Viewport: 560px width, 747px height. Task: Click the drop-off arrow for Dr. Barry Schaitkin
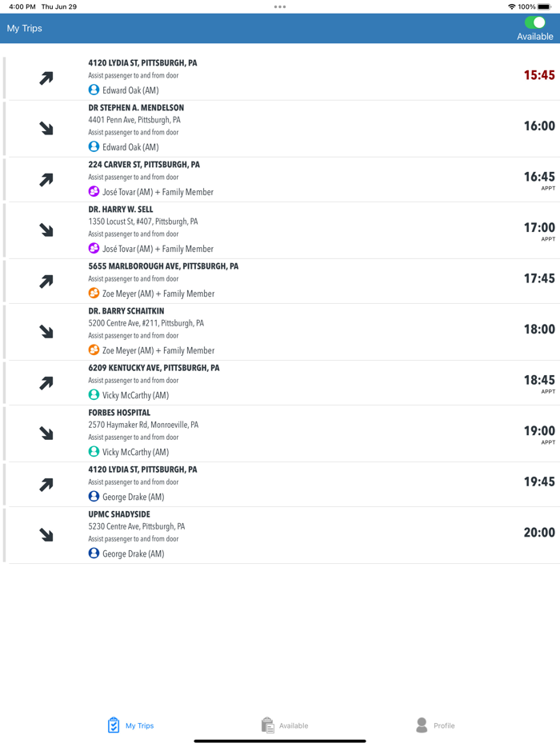point(46,331)
